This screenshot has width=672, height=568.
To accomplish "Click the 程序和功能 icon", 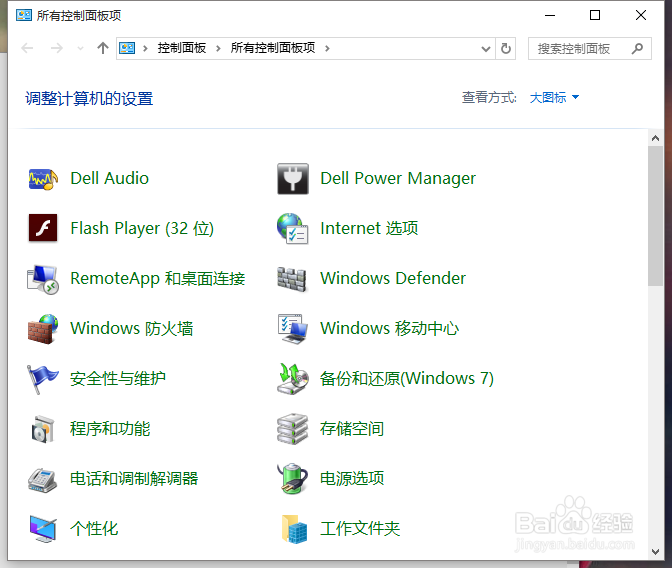I will (42, 429).
